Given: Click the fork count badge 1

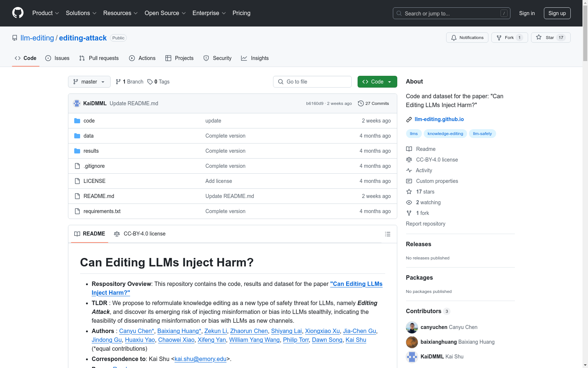Looking at the screenshot, I should [x=519, y=38].
